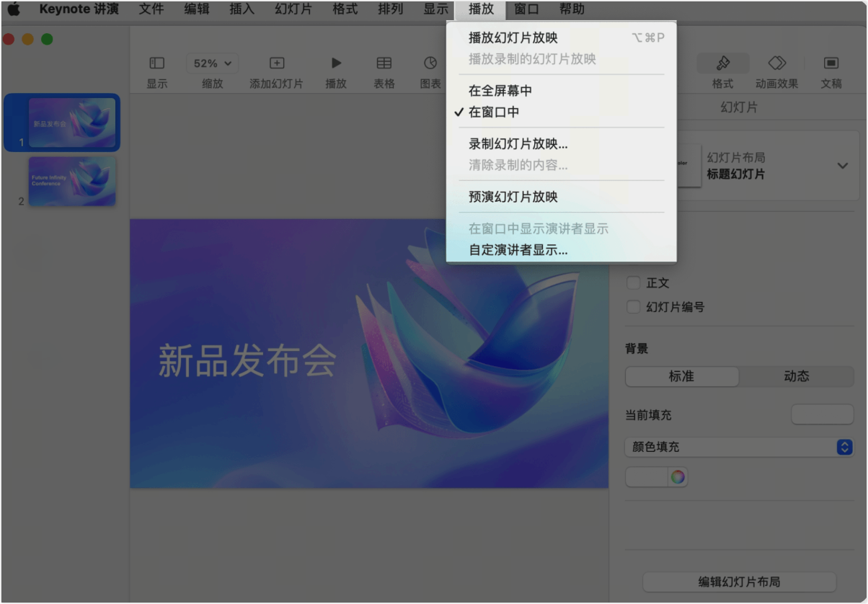Open the 52% zoom dropdown
The width and height of the screenshot is (868, 604).
point(213,63)
